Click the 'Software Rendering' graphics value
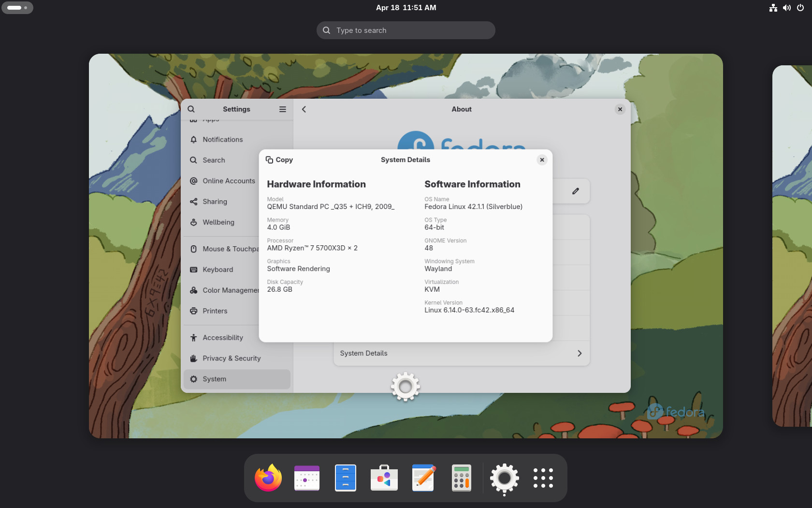Screen dimensions: 812x508 point(299,269)
